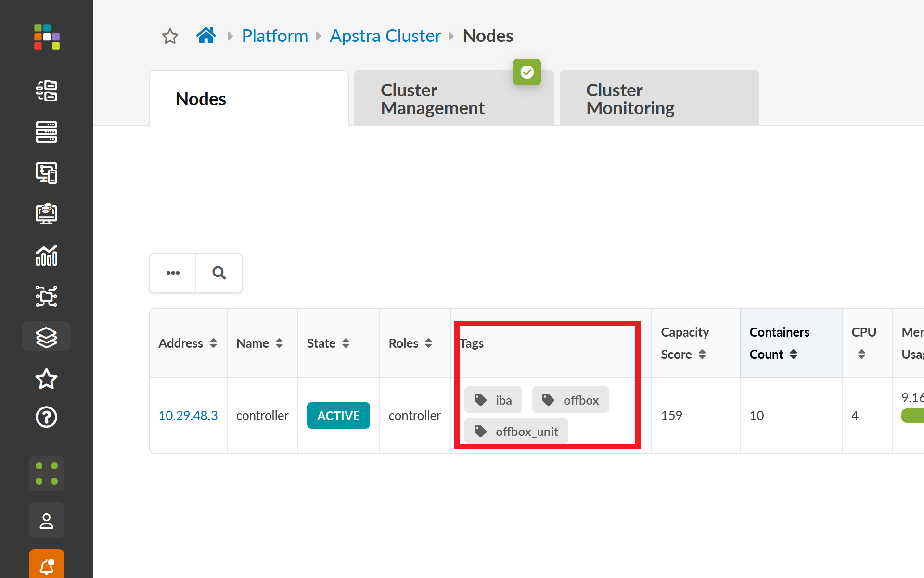924x578 pixels.
Task: Open Resources icon in sidebar
Action: point(47,214)
